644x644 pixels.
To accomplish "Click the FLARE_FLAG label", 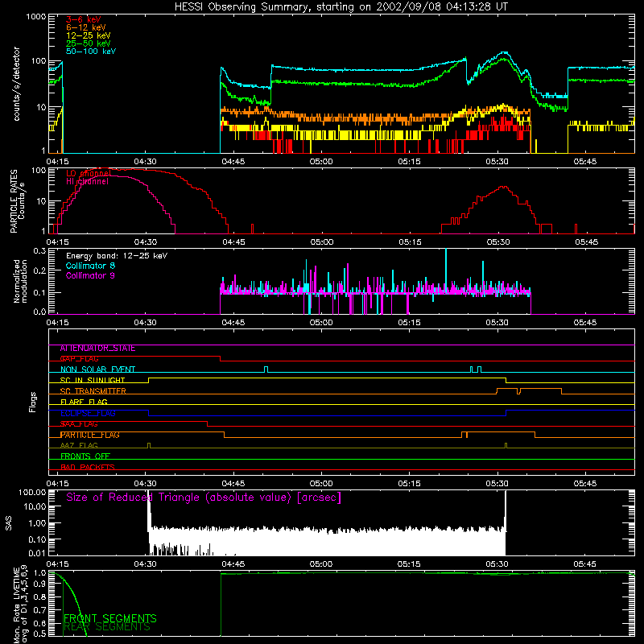I will coord(84,402).
